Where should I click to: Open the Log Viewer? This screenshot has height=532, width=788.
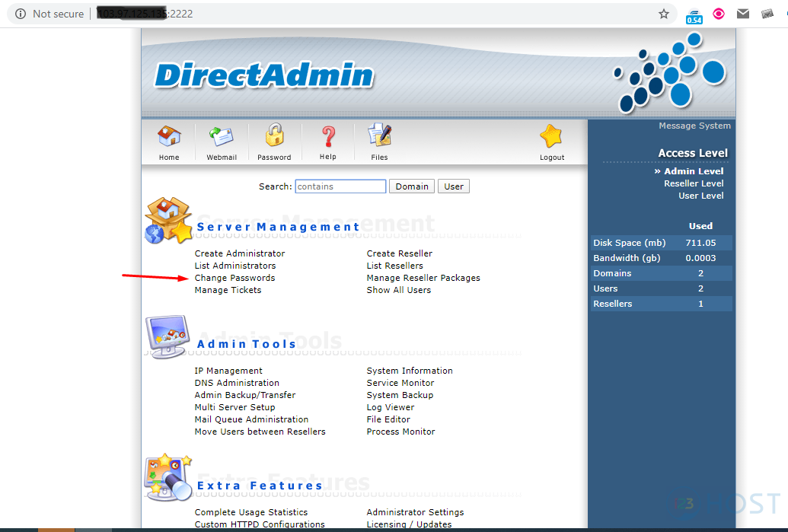pyautogui.click(x=391, y=407)
